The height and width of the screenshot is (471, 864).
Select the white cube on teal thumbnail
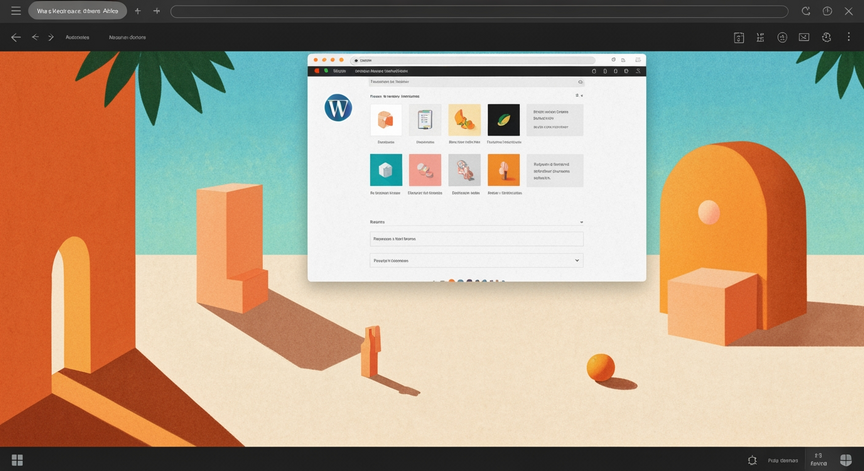pos(386,170)
